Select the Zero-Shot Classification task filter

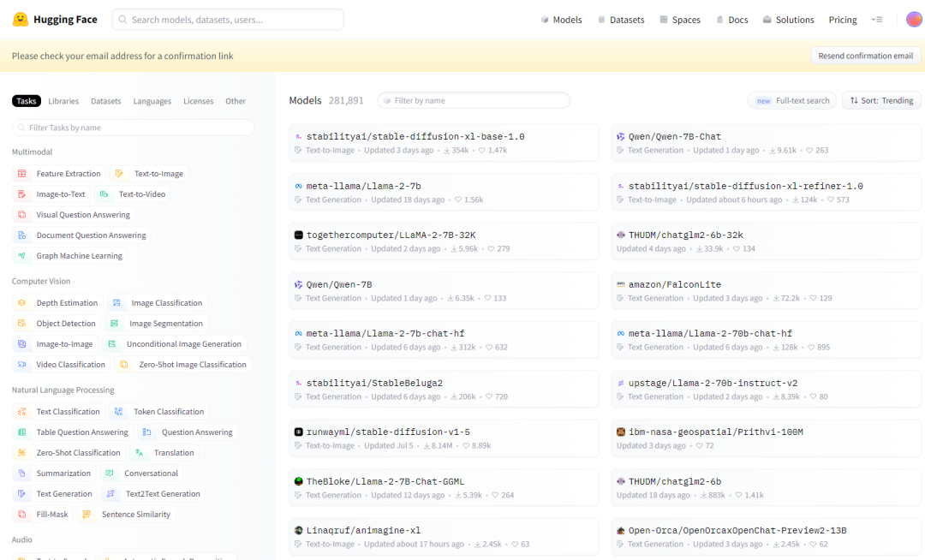69,453
